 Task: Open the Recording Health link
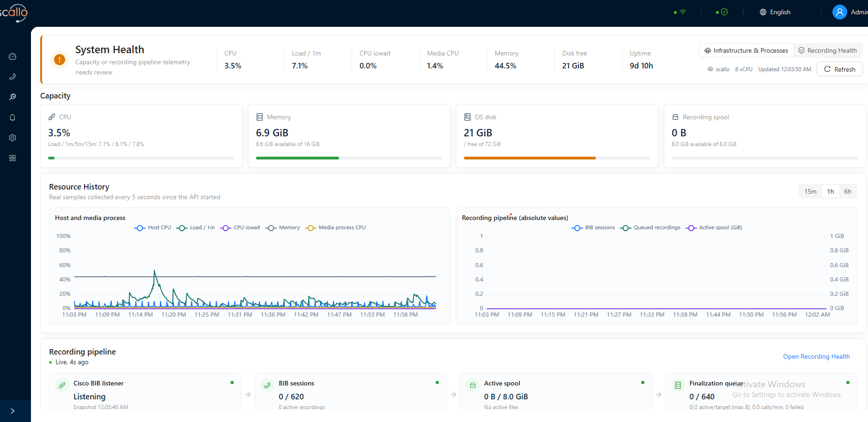(816, 356)
